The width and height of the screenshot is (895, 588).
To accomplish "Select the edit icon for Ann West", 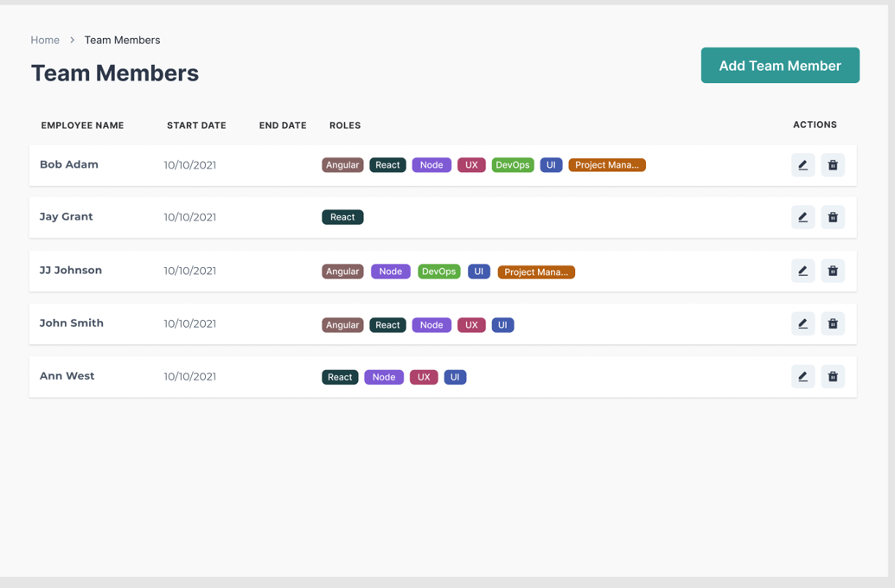I will (x=802, y=376).
